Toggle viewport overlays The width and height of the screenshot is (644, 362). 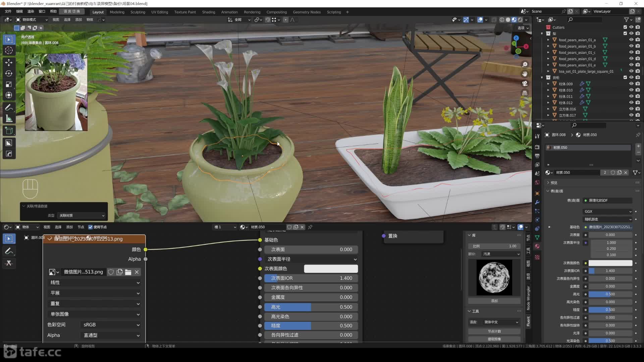pos(480,20)
